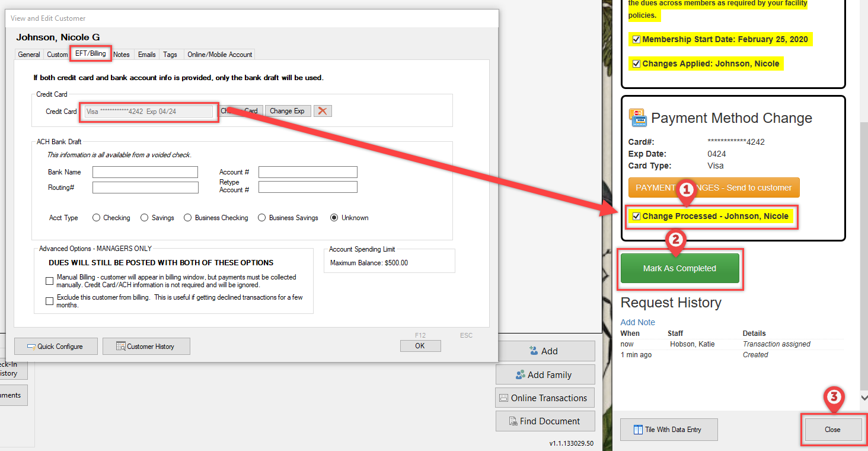Image resolution: width=868 pixels, height=451 pixels.
Task: Close the request panel
Action: click(832, 430)
